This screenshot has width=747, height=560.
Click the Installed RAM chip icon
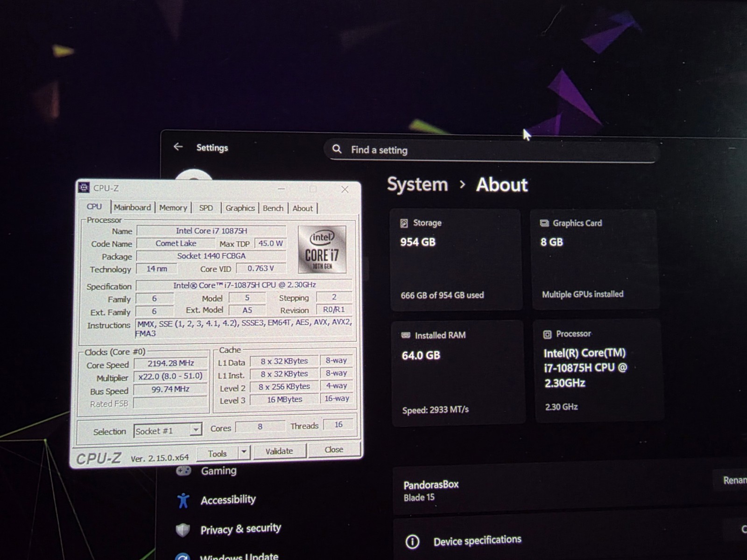tap(406, 335)
